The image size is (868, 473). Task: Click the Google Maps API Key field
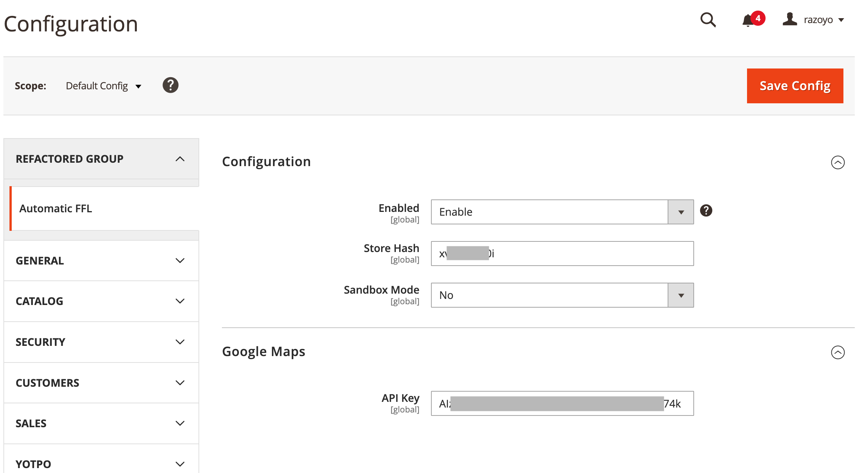tap(562, 403)
